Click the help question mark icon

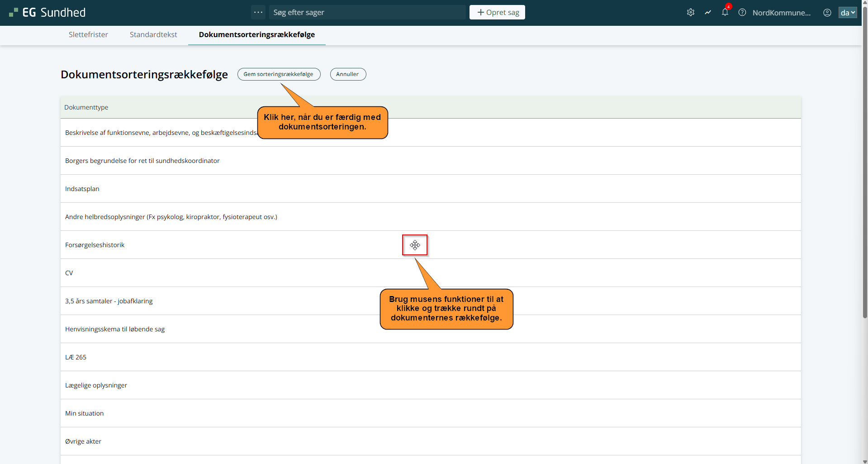point(742,13)
